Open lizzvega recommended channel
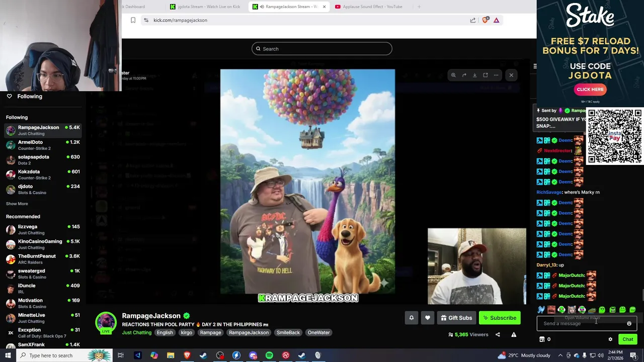Screen dimensions: 644x362 coord(43,229)
